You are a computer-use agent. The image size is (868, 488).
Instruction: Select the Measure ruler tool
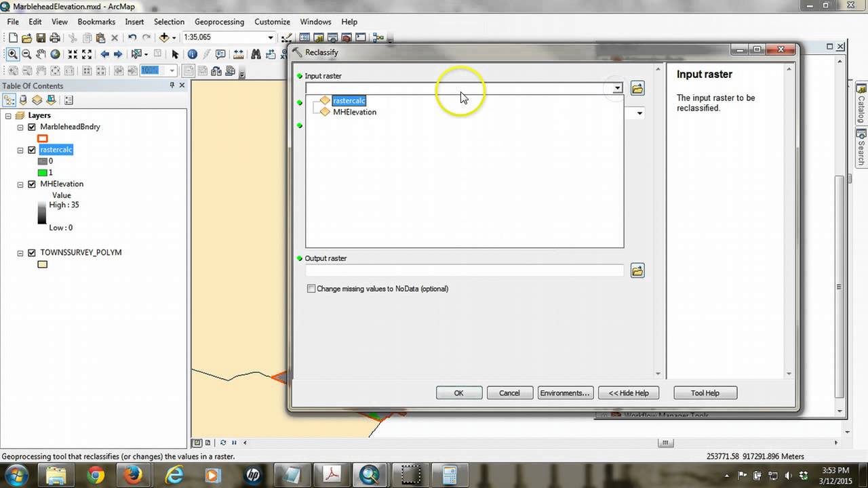(239, 54)
